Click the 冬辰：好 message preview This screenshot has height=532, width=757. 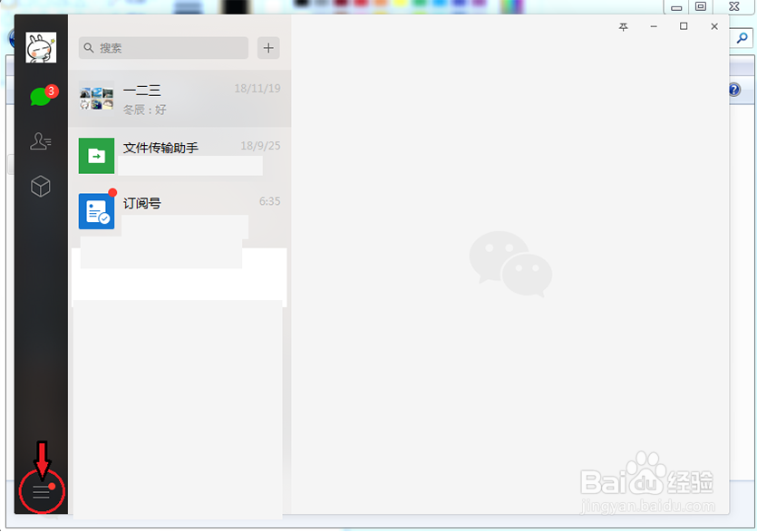click(x=144, y=110)
